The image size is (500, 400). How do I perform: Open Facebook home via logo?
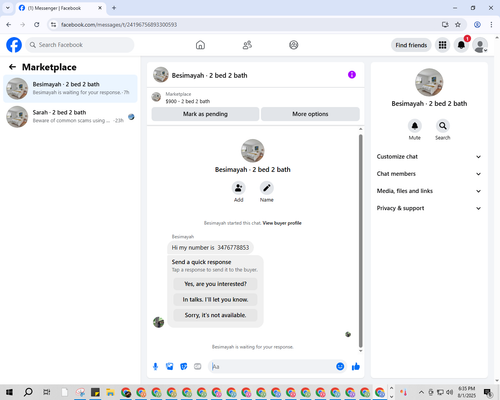(x=14, y=45)
